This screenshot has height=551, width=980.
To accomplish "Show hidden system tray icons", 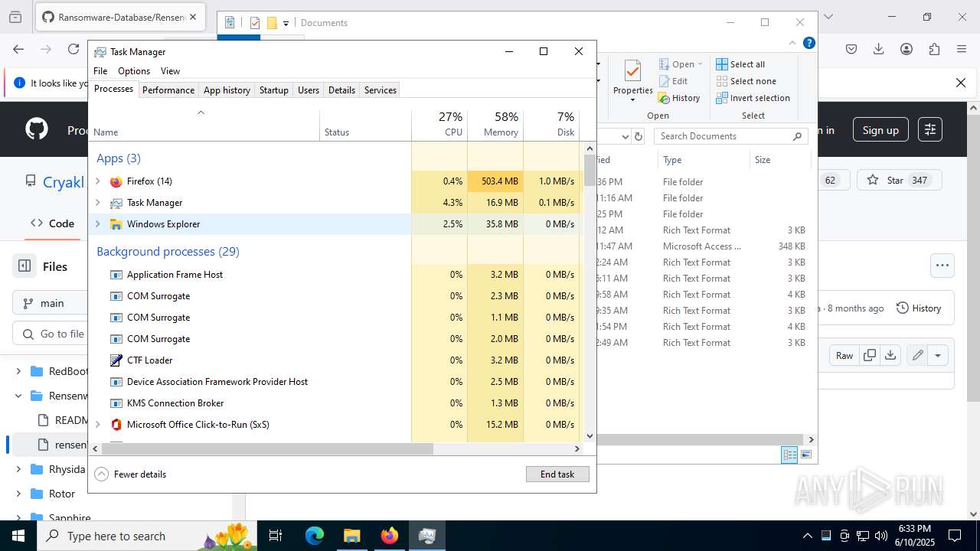I will tap(807, 536).
